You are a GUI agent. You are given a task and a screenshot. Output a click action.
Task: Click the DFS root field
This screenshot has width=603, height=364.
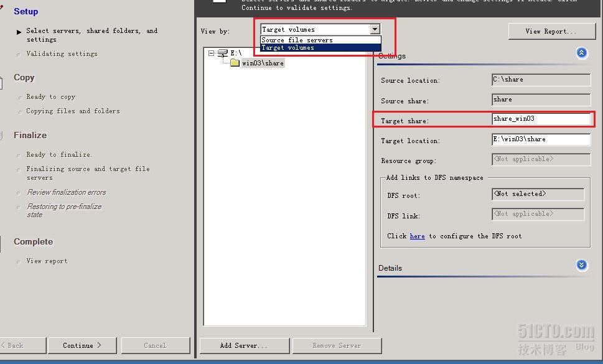click(538, 194)
